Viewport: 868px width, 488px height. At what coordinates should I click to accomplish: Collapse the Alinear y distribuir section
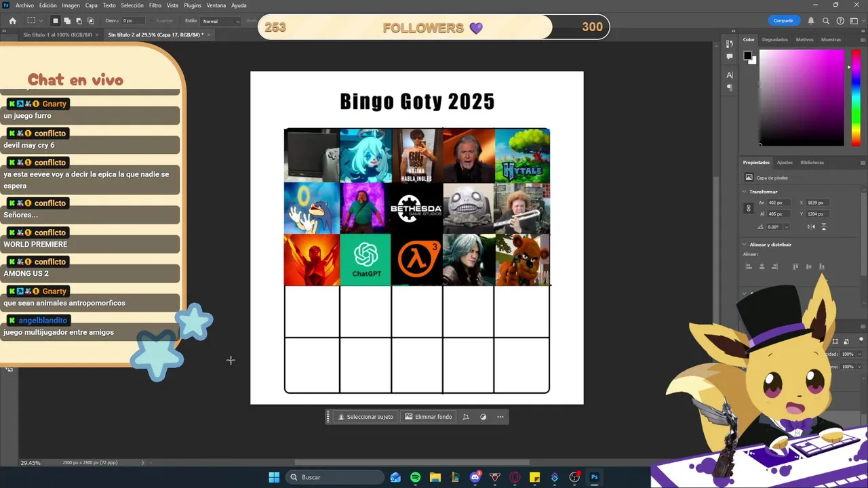(x=745, y=245)
